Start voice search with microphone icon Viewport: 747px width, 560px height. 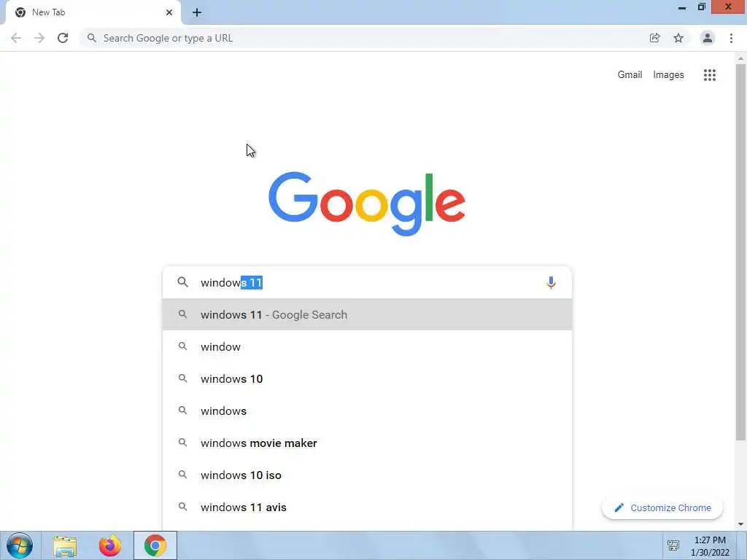point(551,282)
